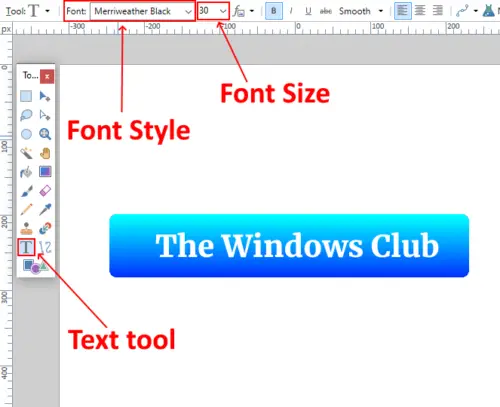Viewport: 500px width, 407px height.
Task: Select the Paint Bucket tool
Action: [26, 172]
